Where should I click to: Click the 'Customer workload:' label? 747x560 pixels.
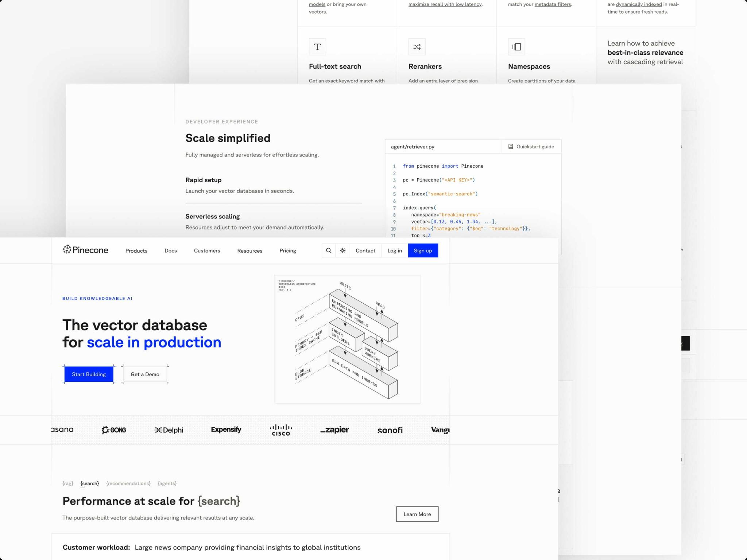(x=96, y=547)
